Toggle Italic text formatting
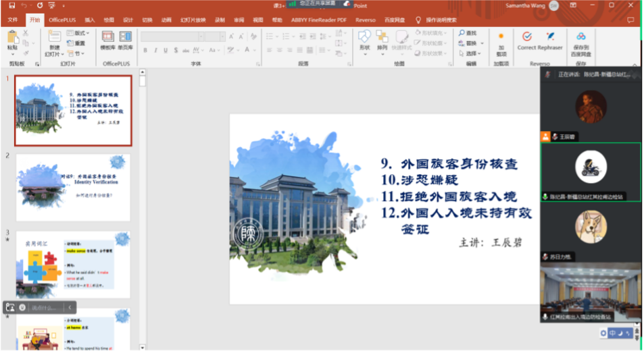This screenshot has width=644, height=353. point(155,50)
